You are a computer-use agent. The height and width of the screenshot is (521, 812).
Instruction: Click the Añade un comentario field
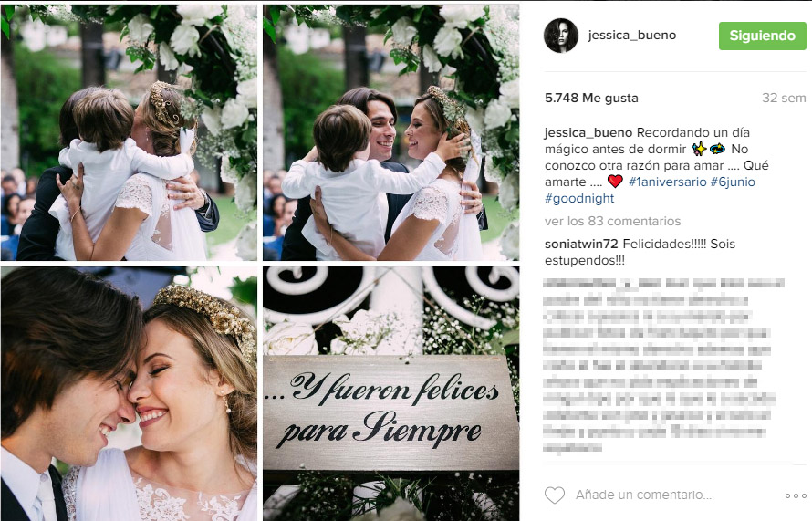tap(643, 495)
